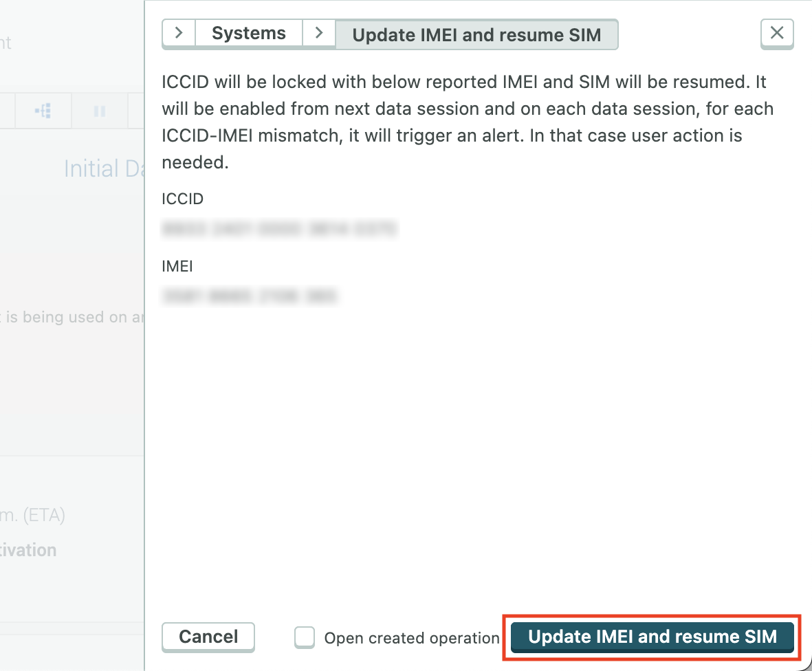Click the Initial Da heading behind dialog

tap(102, 168)
